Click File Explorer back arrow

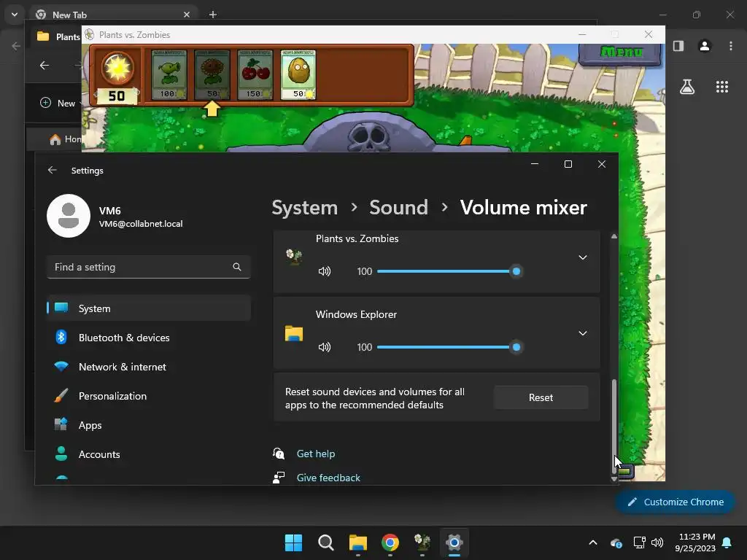coord(44,65)
